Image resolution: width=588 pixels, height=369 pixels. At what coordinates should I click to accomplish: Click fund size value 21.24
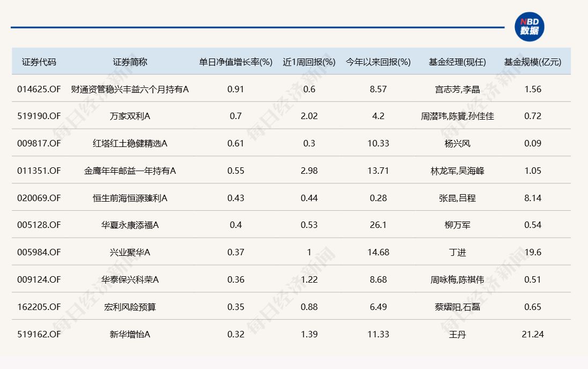coord(533,335)
